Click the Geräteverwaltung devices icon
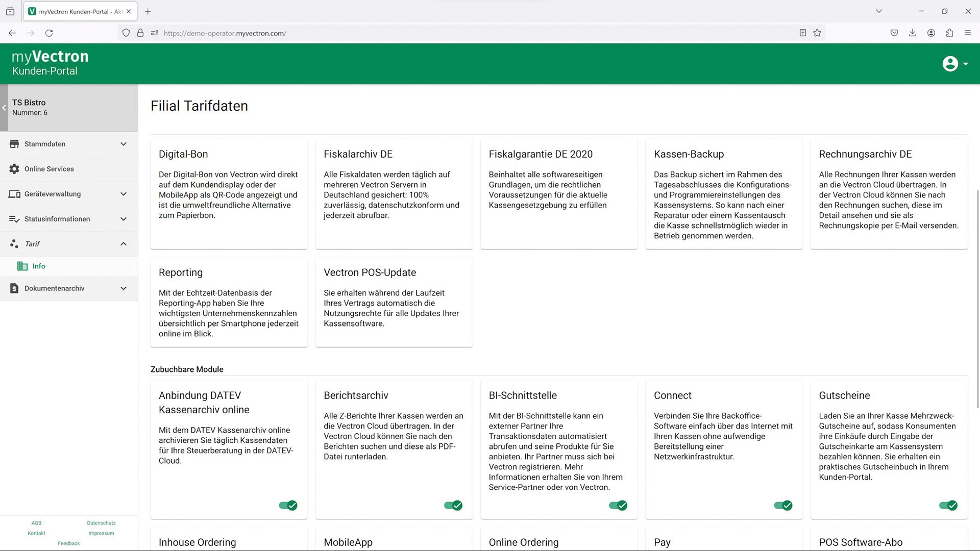The height and width of the screenshot is (551, 980). 14,194
